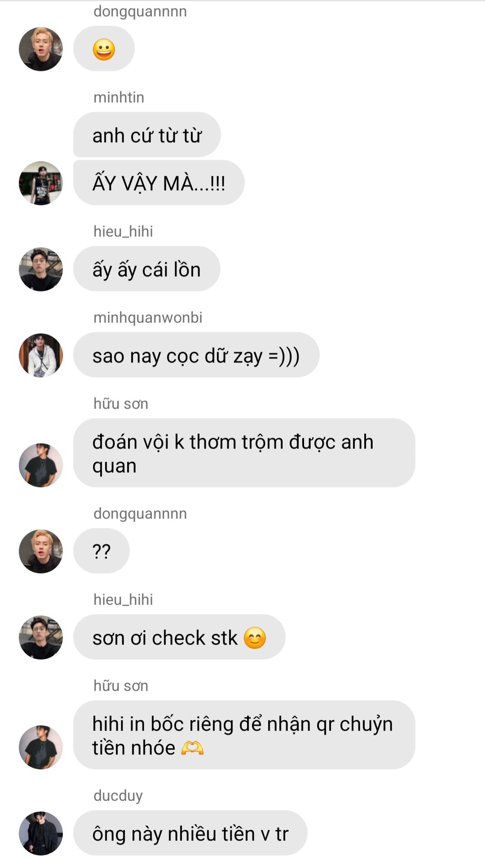This screenshot has height=868, width=485.
Task: Tap ducduy's profile avatar
Action: pyautogui.click(x=41, y=833)
